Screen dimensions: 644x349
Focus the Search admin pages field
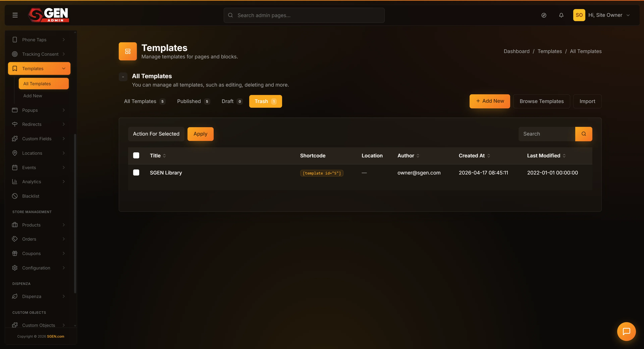[x=304, y=15]
